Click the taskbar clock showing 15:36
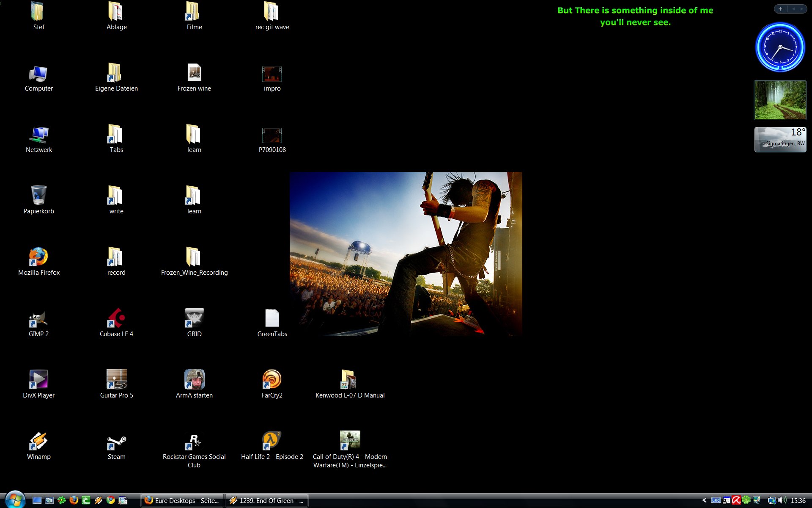Image resolution: width=812 pixels, height=508 pixels. [x=798, y=500]
